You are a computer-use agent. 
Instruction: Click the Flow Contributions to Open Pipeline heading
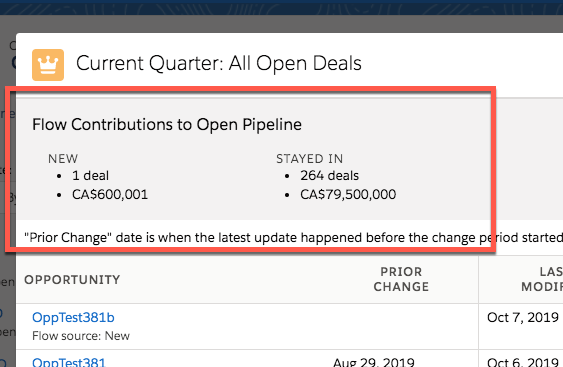(167, 125)
